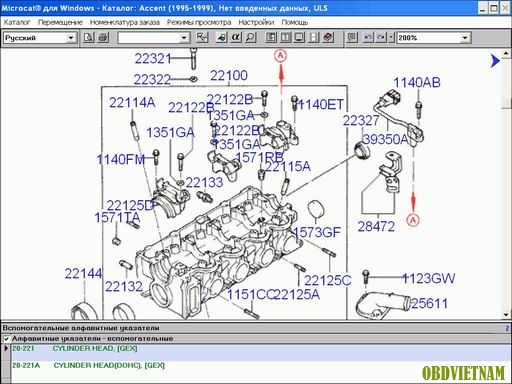Image resolution: width=512 pixels, height=384 pixels.
Task: Open the Каталог menu
Action: (17, 22)
